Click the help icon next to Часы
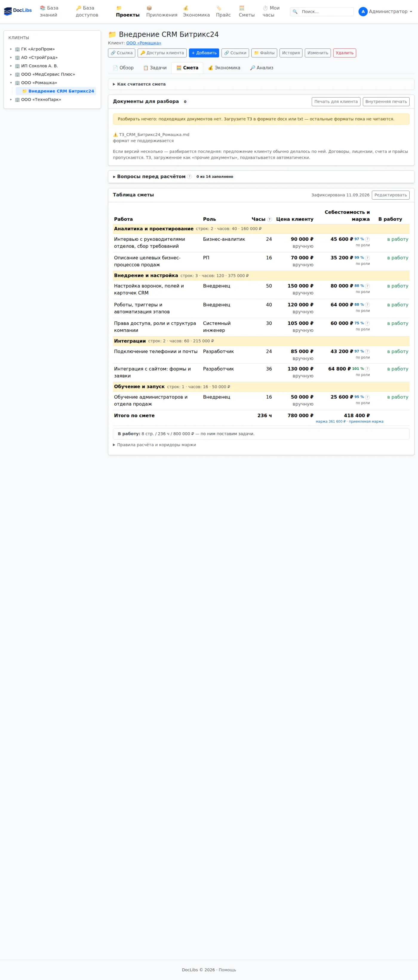 click(270, 219)
